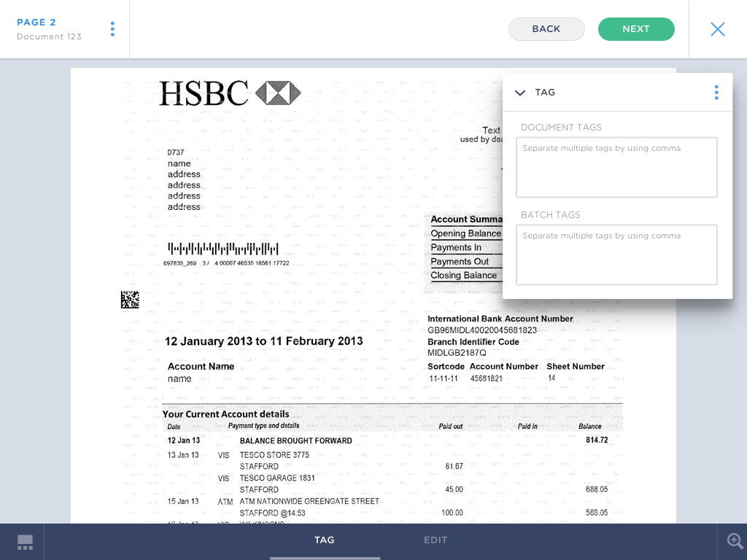Screen dimensions: 747x560
Task: Click the sortcode 11-11-11
Action: pos(443,378)
